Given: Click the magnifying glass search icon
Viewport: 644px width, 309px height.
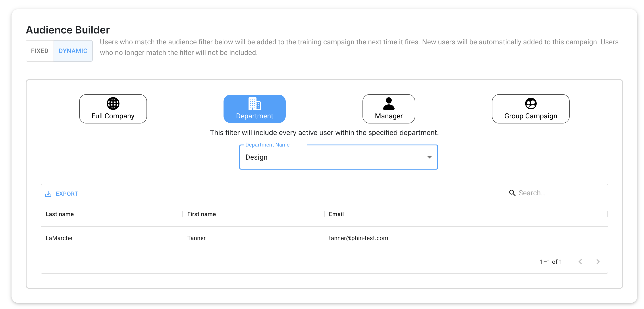Looking at the screenshot, I should tap(512, 193).
